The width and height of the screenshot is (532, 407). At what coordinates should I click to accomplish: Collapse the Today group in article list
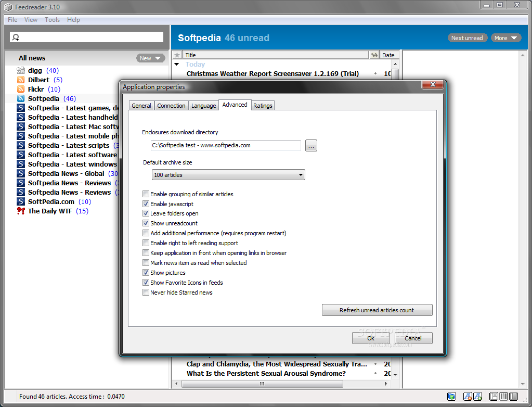tap(176, 64)
